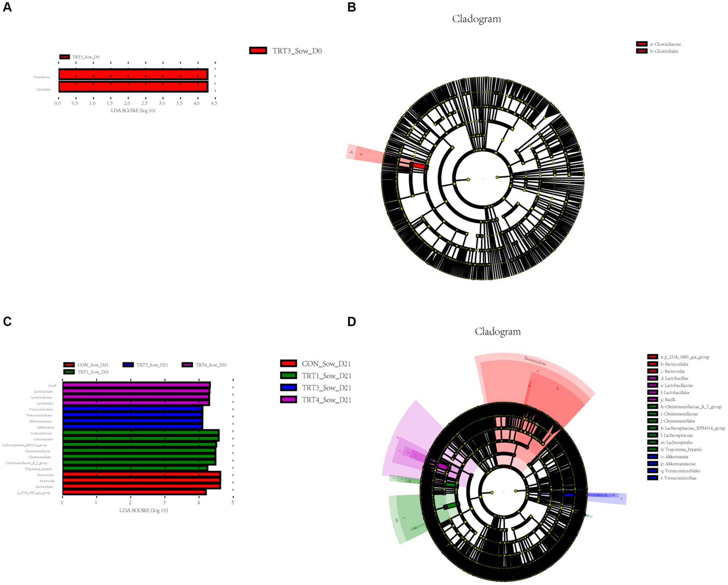Click the red swatch beside 'a: Clostridiaceae'

[x=642, y=44]
